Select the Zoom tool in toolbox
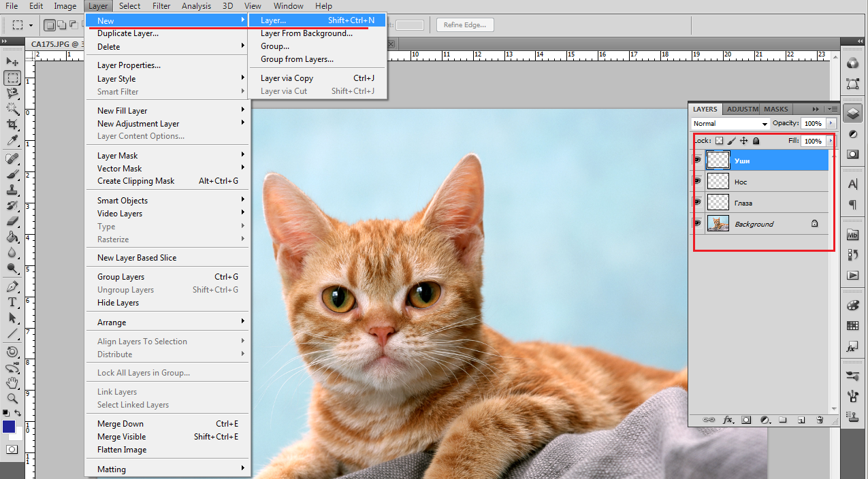This screenshot has height=479, width=868. pyautogui.click(x=12, y=399)
